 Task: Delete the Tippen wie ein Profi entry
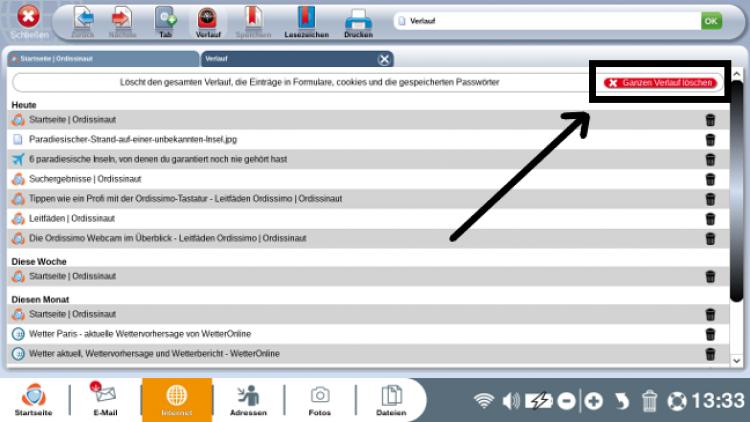(710, 199)
